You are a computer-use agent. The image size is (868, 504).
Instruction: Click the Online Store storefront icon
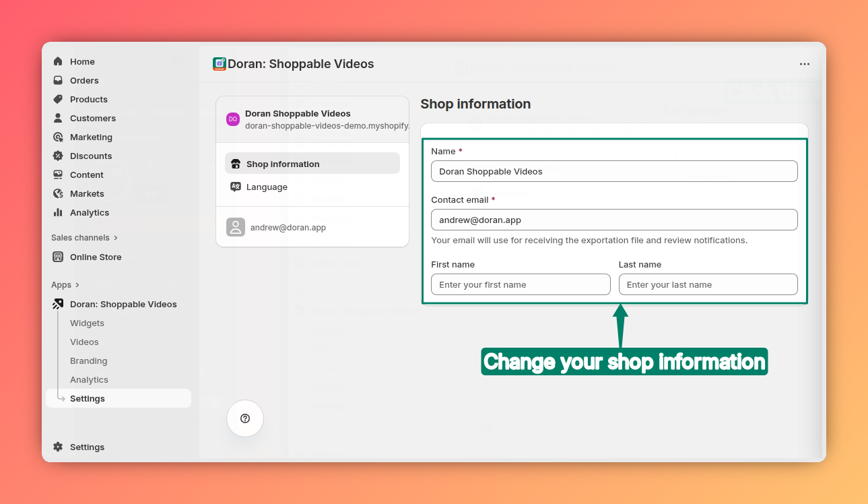click(x=58, y=257)
